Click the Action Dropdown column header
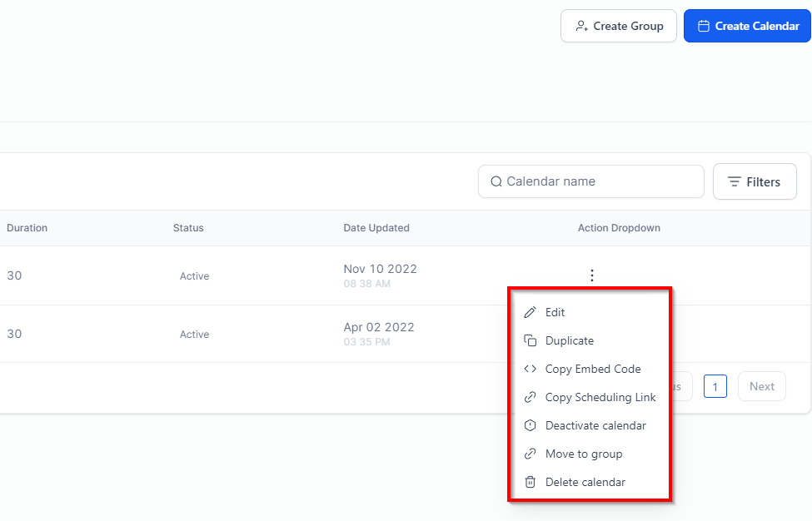812x521 pixels. coord(619,228)
